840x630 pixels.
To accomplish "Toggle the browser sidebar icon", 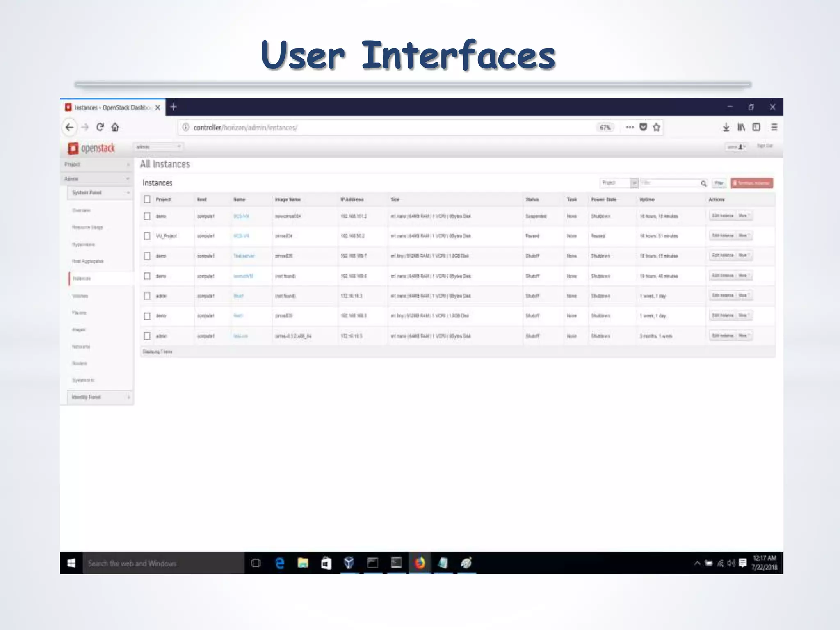I will click(756, 127).
